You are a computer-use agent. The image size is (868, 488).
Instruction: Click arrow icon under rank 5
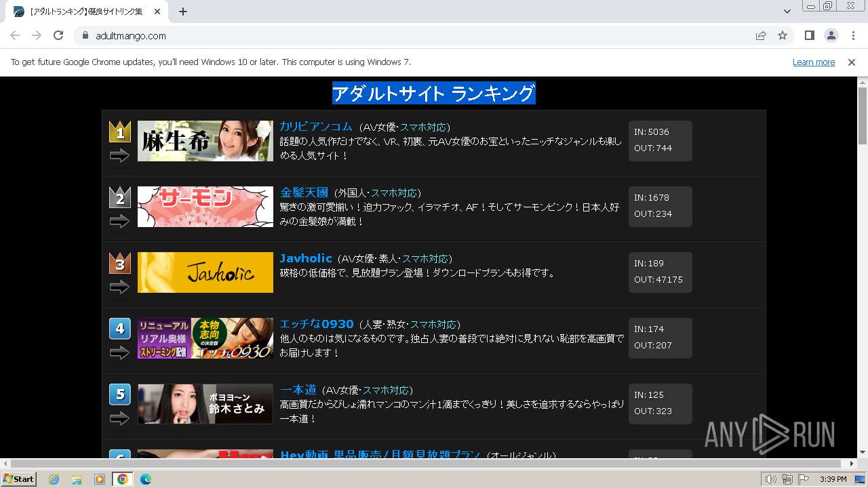[x=119, y=419]
